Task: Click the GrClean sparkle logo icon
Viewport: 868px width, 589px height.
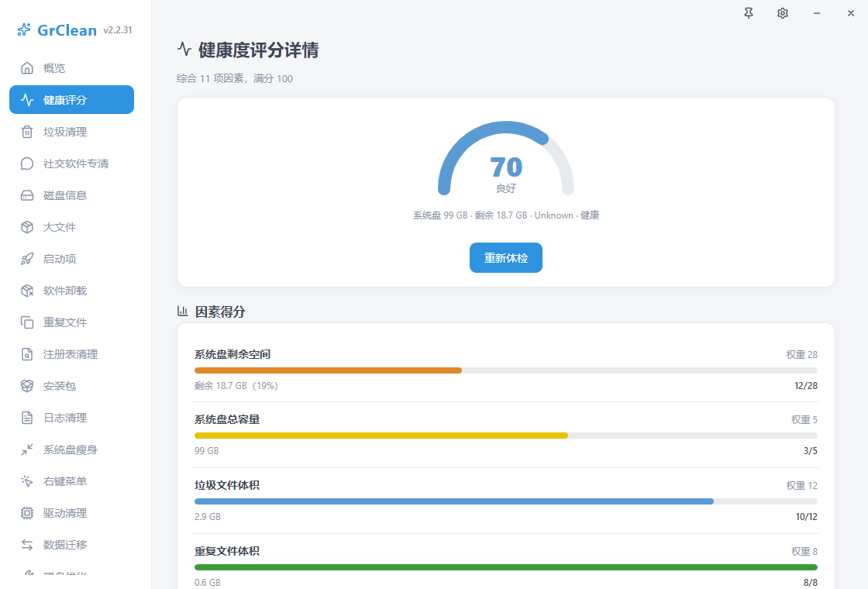Action: pos(24,30)
